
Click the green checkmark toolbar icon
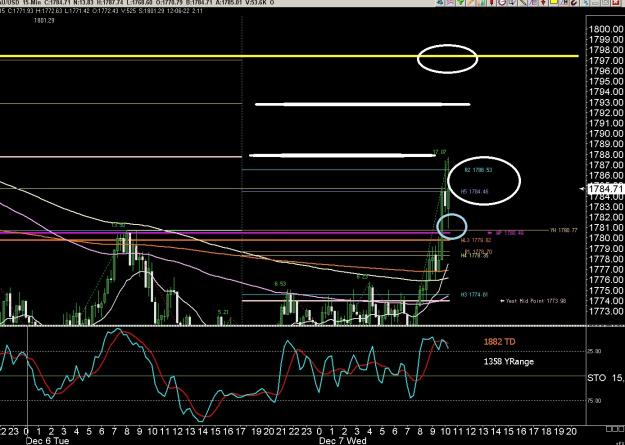coord(460,2)
